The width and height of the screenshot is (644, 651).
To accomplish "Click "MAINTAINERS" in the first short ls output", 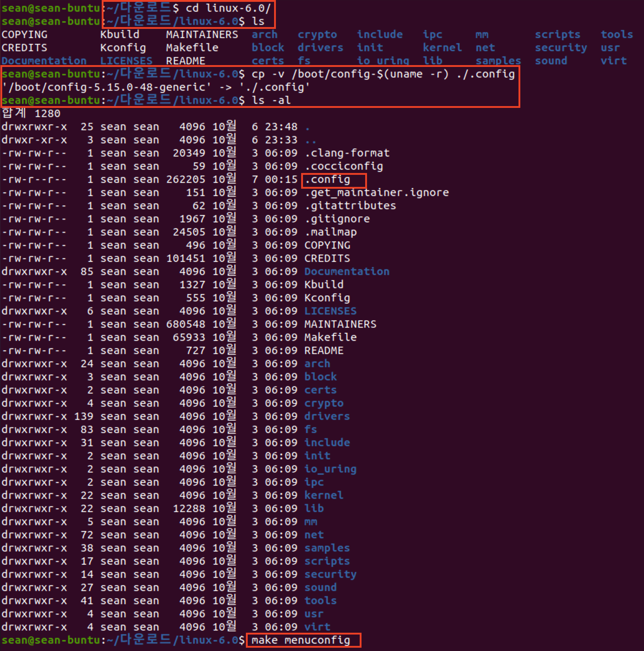I will pos(202,35).
